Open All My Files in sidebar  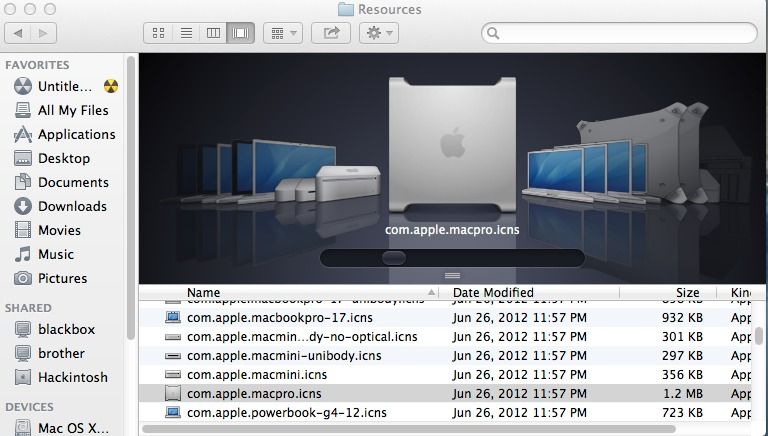(x=61, y=110)
